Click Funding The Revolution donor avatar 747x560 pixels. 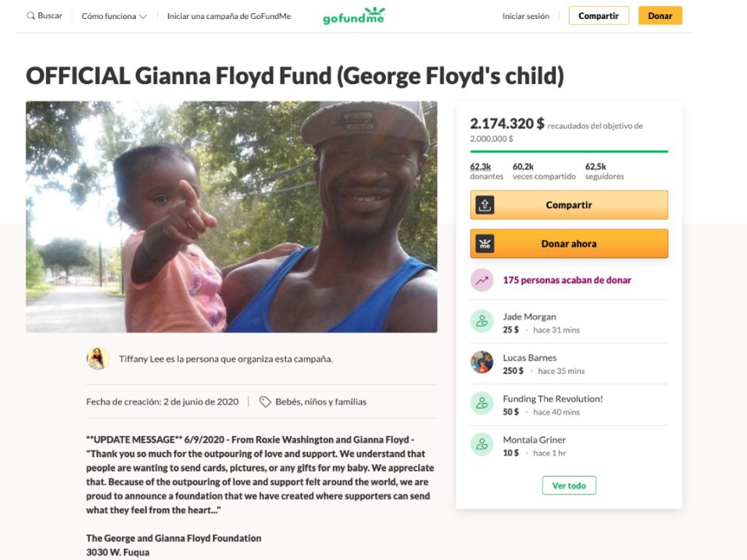point(481,403)
